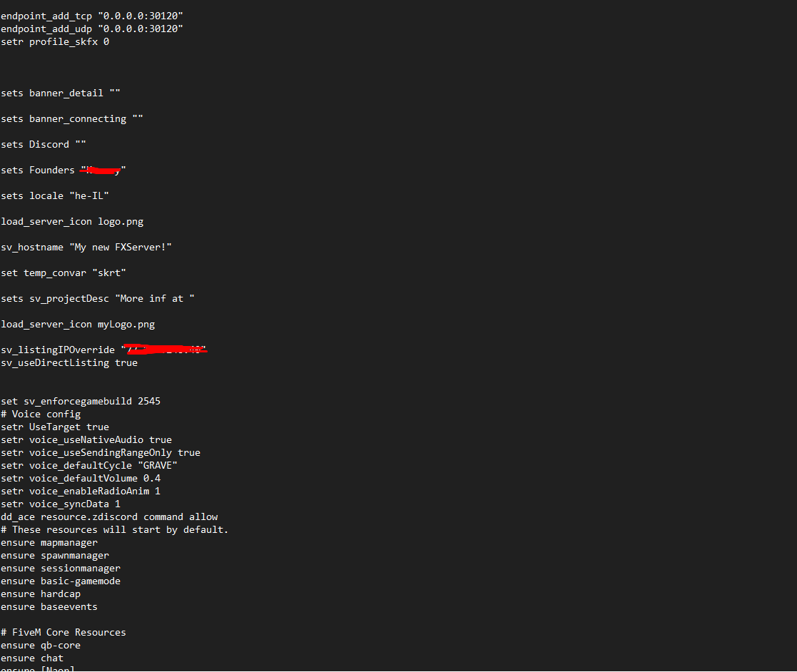This screenshot has width=797, height=672.
Task: Click the temp_convar skrt value
Action: coord(109,273)
